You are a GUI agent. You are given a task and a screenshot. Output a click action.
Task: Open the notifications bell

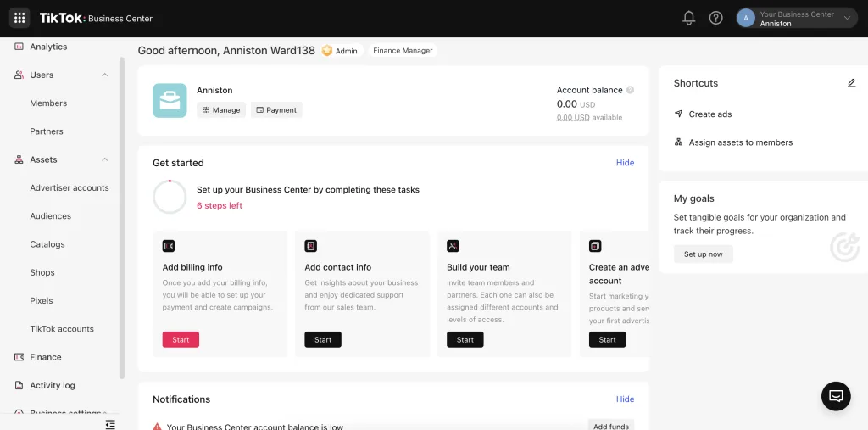tap(688, 19)
